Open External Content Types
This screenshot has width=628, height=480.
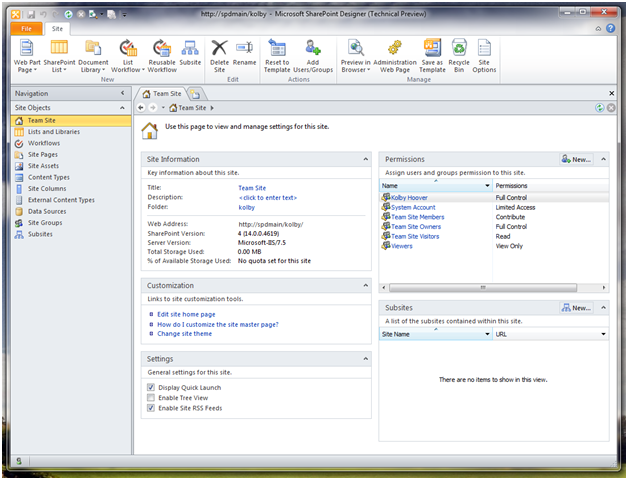click(x=61, y=200)
